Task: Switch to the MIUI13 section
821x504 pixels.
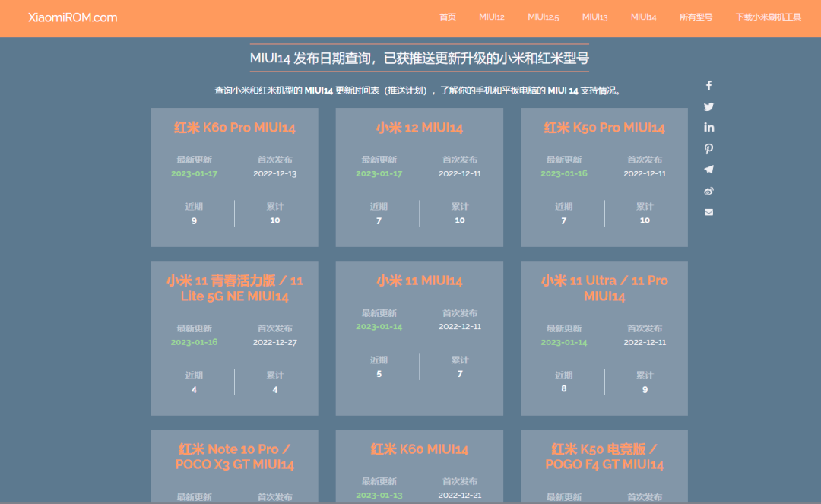Action: [594, 15]
